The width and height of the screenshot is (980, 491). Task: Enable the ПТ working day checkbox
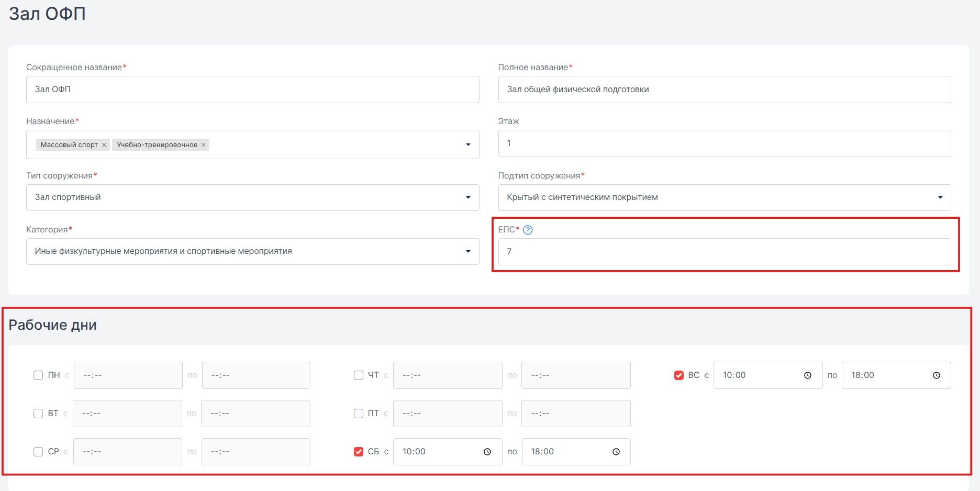359,414
